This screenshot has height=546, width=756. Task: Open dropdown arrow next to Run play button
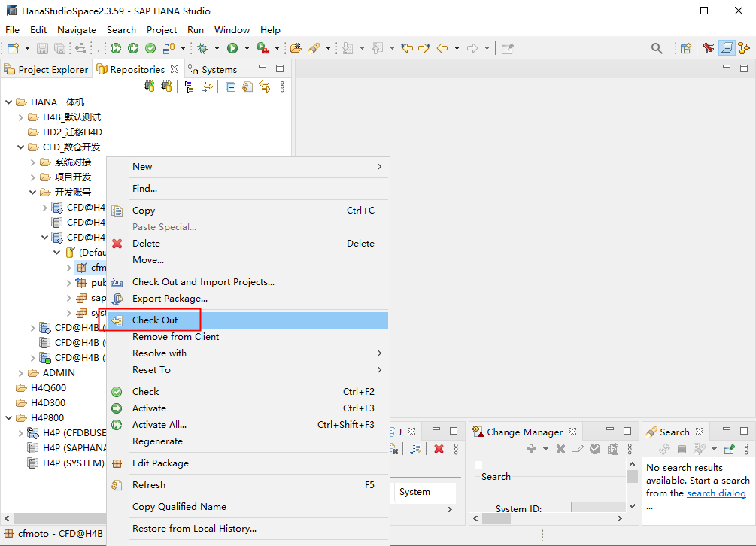[x=247, y=48]
